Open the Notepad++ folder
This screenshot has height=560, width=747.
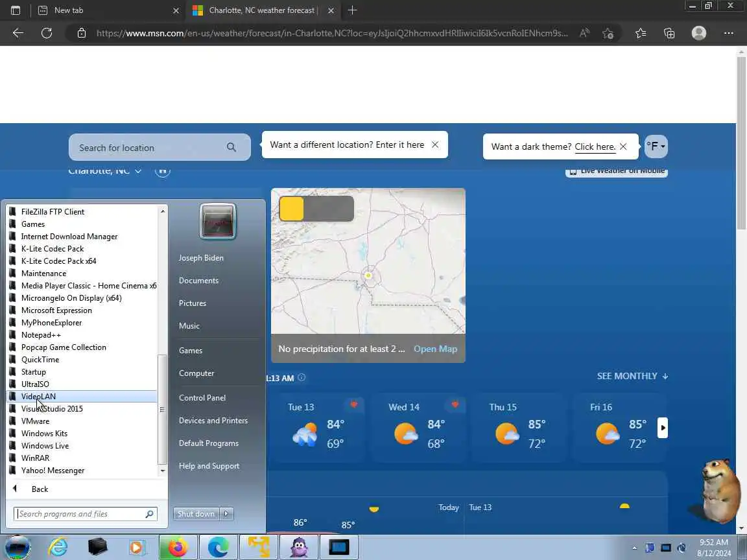(82, 334)
